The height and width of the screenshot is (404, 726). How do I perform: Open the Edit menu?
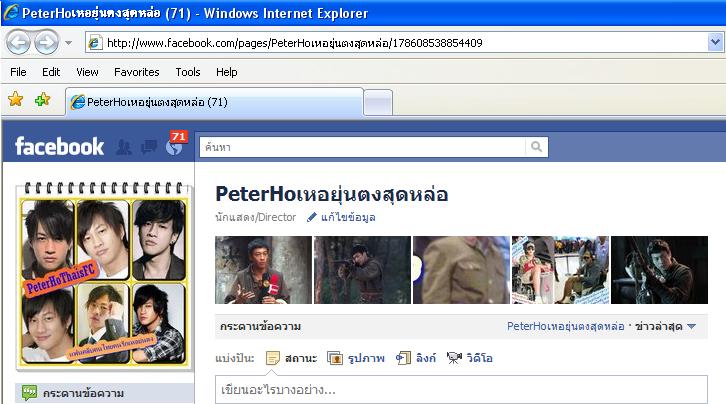pos(51,72)
